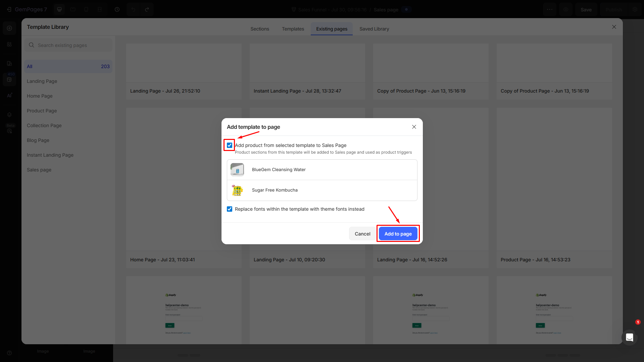Filter by All pages category
This screenshot has height=362, width=644.
[x=68, y=66]
